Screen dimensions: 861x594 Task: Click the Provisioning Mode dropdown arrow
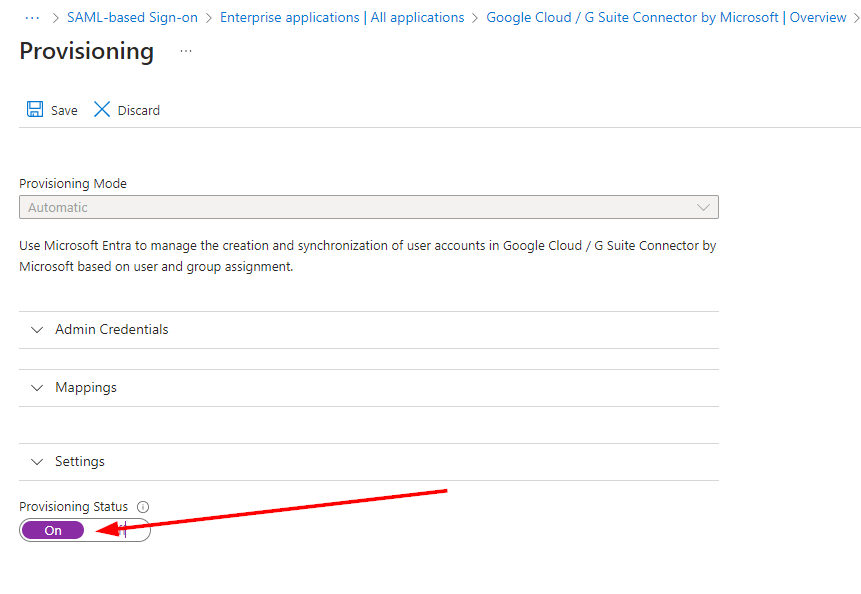[x=705, y=208]
